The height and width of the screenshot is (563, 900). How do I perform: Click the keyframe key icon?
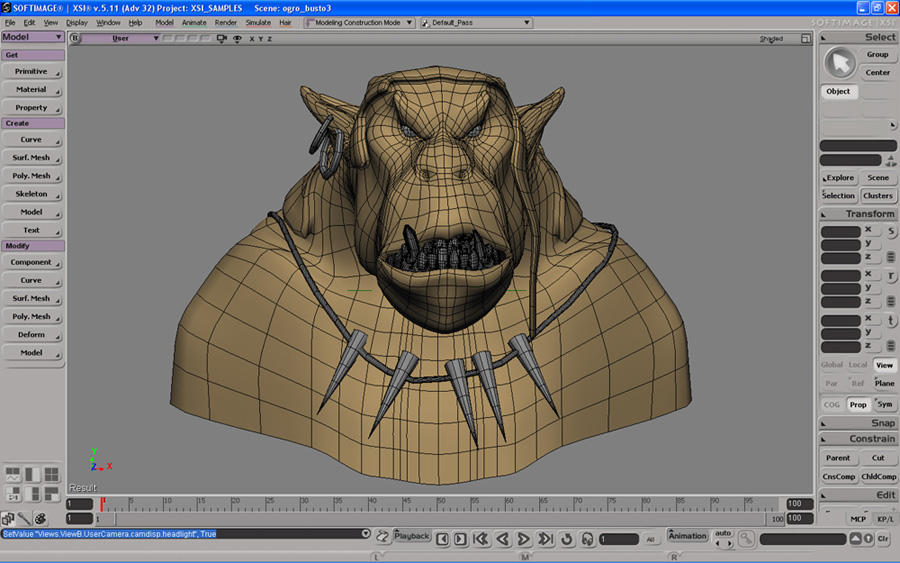coord(746,539)
